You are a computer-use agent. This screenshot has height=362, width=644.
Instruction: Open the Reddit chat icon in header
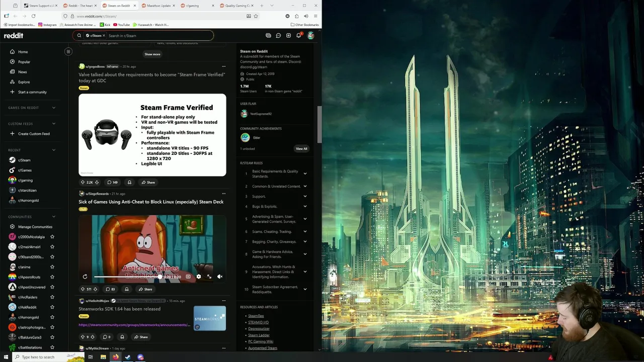pos(278,36)
